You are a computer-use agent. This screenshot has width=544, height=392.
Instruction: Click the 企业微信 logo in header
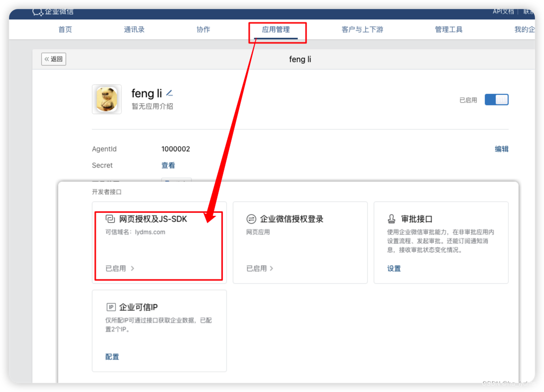53,12
